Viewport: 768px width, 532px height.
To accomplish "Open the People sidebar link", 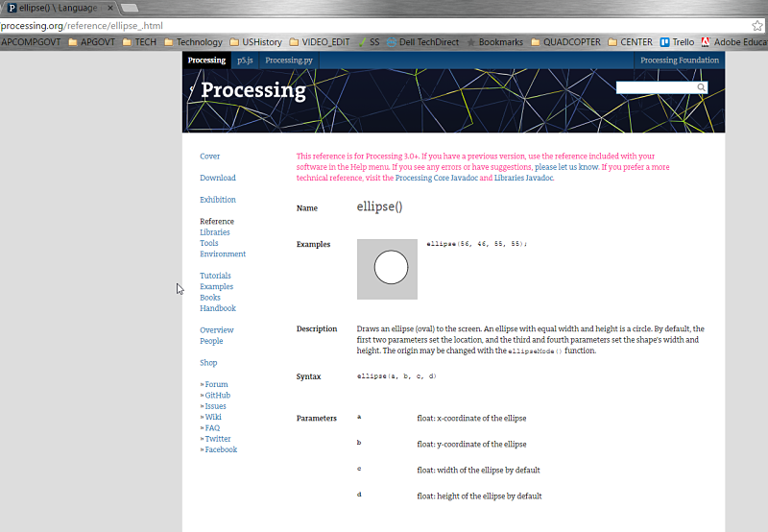I will click(211, 341).
